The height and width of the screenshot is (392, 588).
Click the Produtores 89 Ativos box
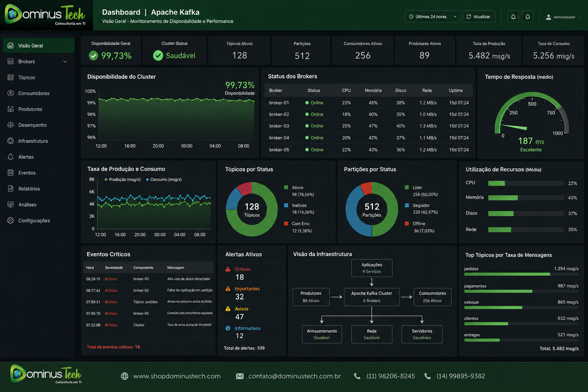[311, 297]
